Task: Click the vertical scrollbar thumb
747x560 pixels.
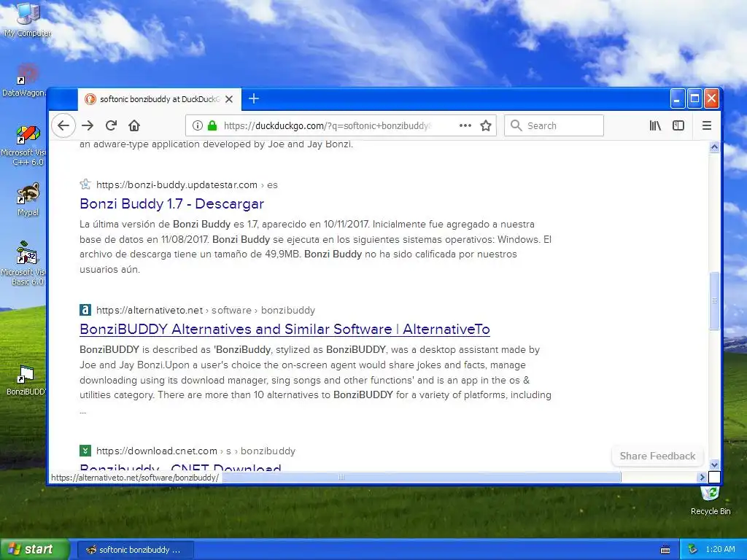Action: tap(714, 300)
